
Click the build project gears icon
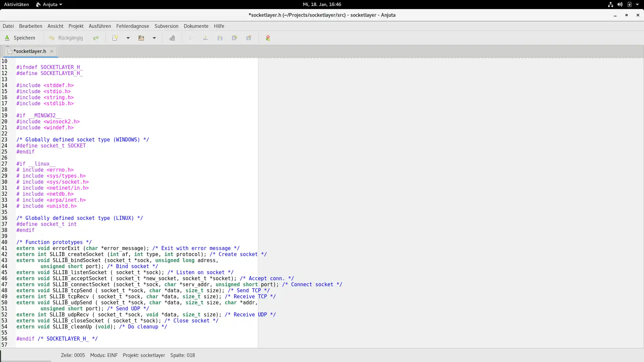coord(172,38)
